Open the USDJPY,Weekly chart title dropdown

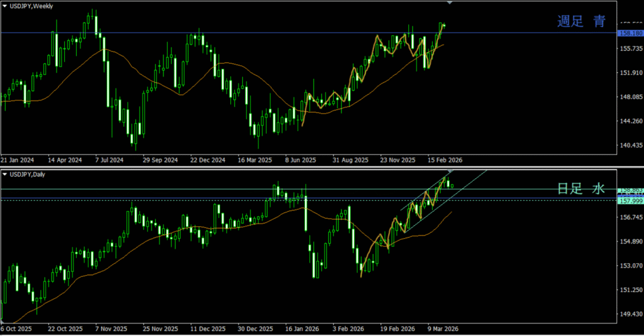pyautogui.click(x=31, y=6)
